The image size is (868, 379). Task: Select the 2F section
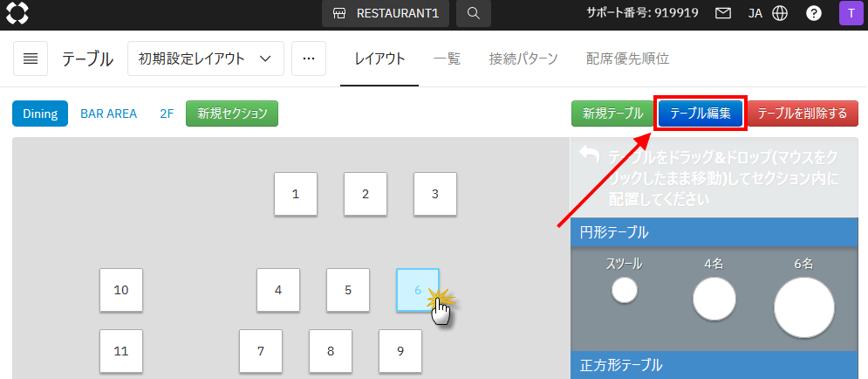pyautogui.click(x=167, y=114)
